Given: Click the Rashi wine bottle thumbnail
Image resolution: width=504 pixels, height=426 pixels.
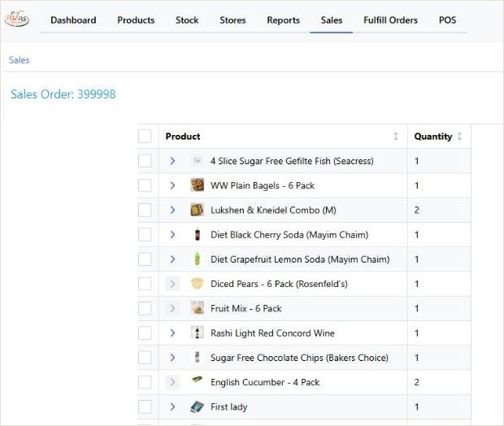Looking at the screenshot, I should pyautogui.click(x=198, y=333).
